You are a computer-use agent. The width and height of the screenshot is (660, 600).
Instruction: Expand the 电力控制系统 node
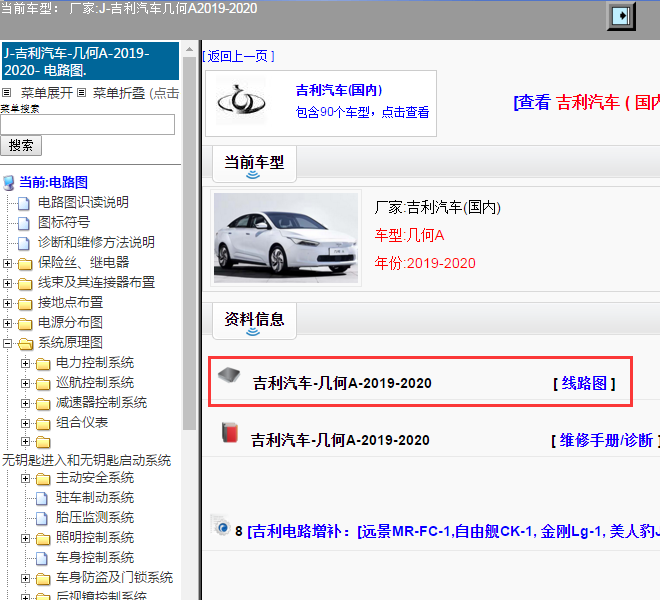(25, 363)
